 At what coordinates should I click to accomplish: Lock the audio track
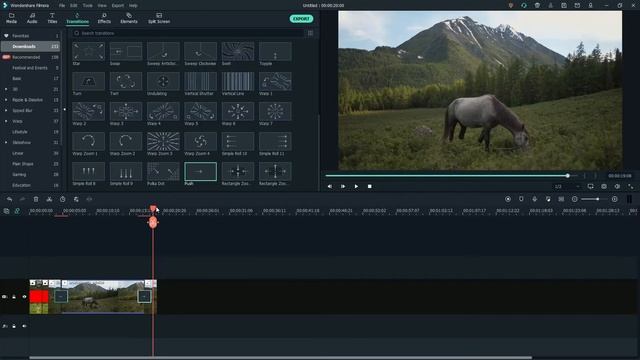tap(14, 326)
